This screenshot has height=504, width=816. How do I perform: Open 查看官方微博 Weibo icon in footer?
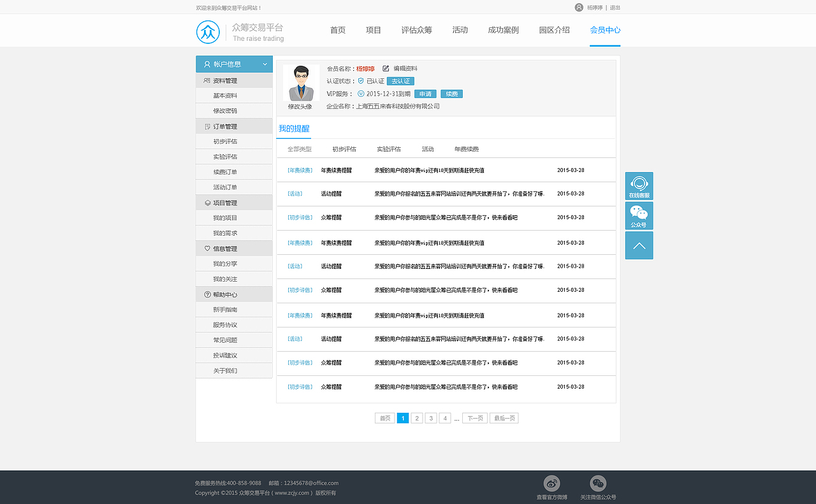551,484
